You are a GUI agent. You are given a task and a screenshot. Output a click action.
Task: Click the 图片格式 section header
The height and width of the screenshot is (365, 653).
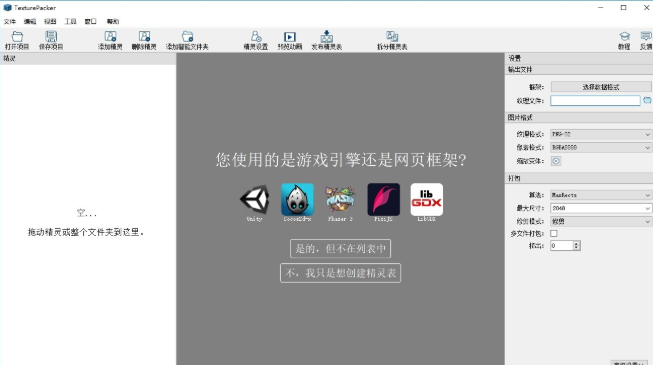click(520, 118)
